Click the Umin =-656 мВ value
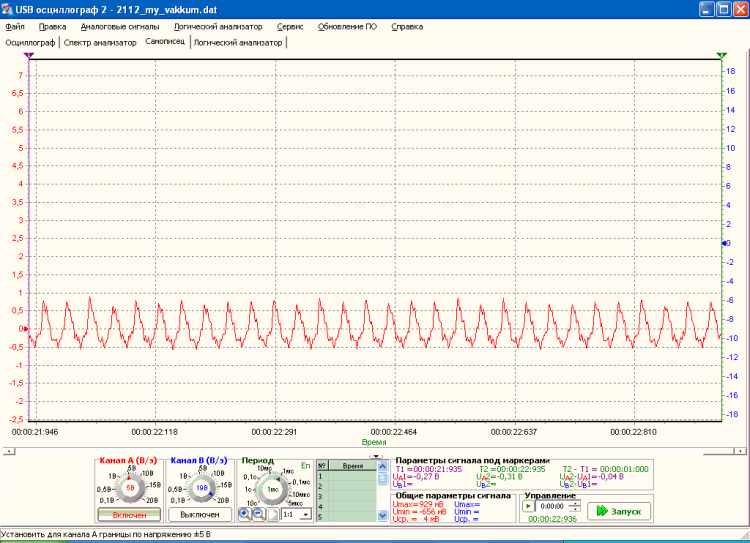750x543 pixels. (419, 511)
